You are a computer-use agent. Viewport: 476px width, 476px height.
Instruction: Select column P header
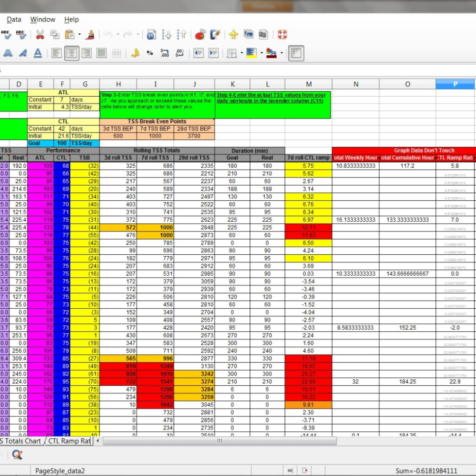coord(455,83)
